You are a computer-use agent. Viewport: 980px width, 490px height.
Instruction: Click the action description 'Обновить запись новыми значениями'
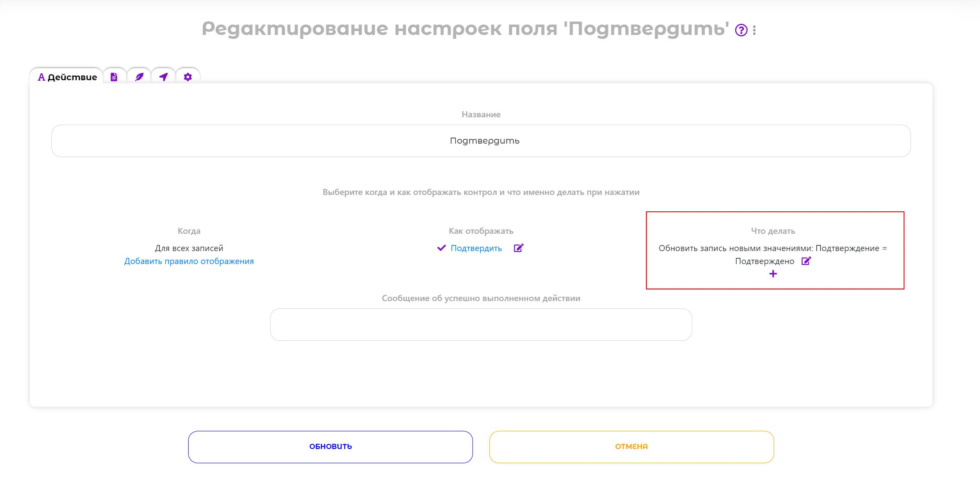point(735,248)
